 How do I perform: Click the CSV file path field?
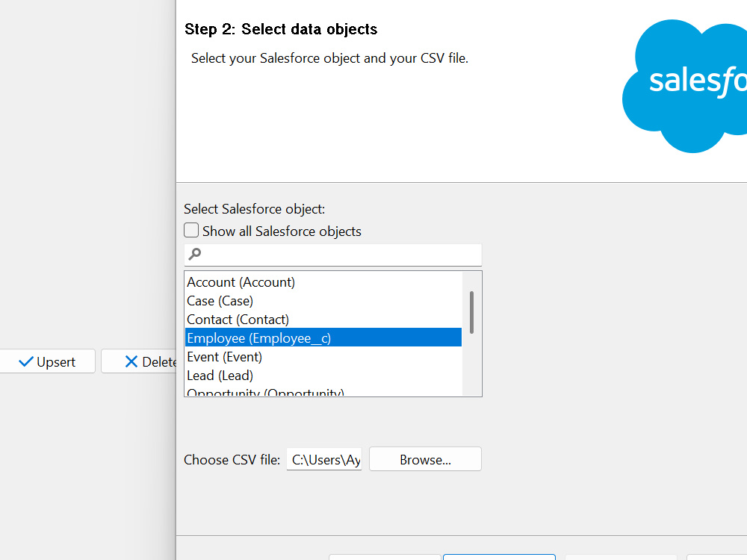(x=324, y=459)
